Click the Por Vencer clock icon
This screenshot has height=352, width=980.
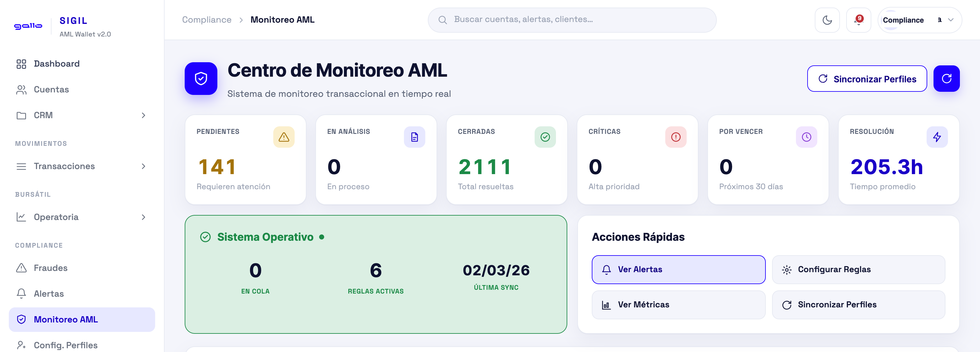coord(806,137)
